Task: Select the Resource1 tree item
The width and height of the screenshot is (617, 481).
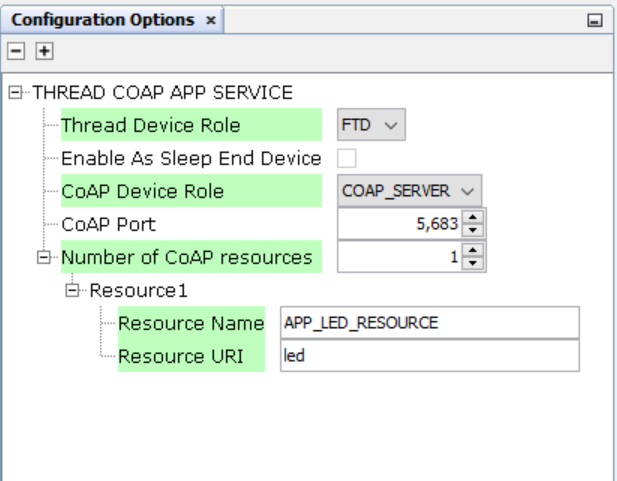Action: coord(139,290)
